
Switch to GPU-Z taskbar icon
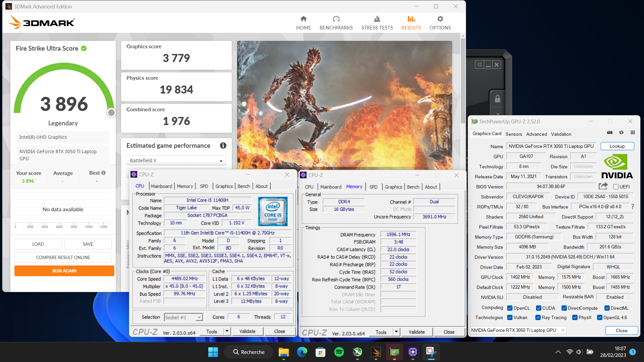pyautogui.click(x=394, y=352)
